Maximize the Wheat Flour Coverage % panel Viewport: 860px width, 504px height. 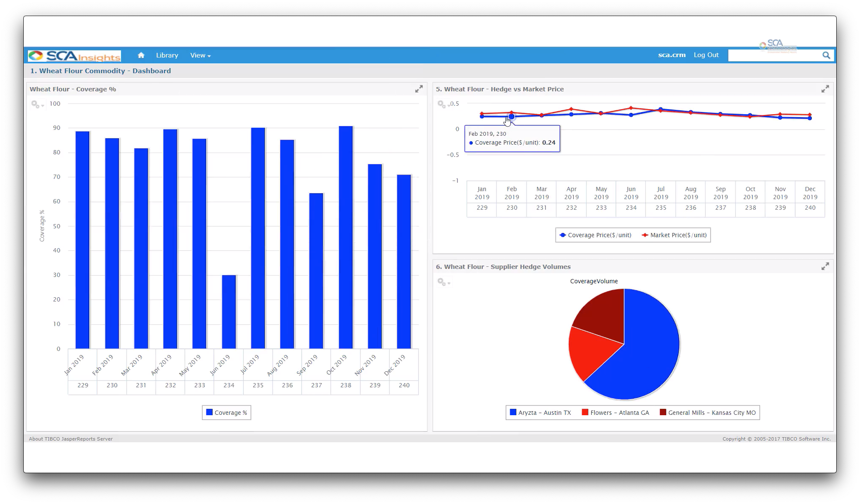pyautogui.click(x=419, y=89)
